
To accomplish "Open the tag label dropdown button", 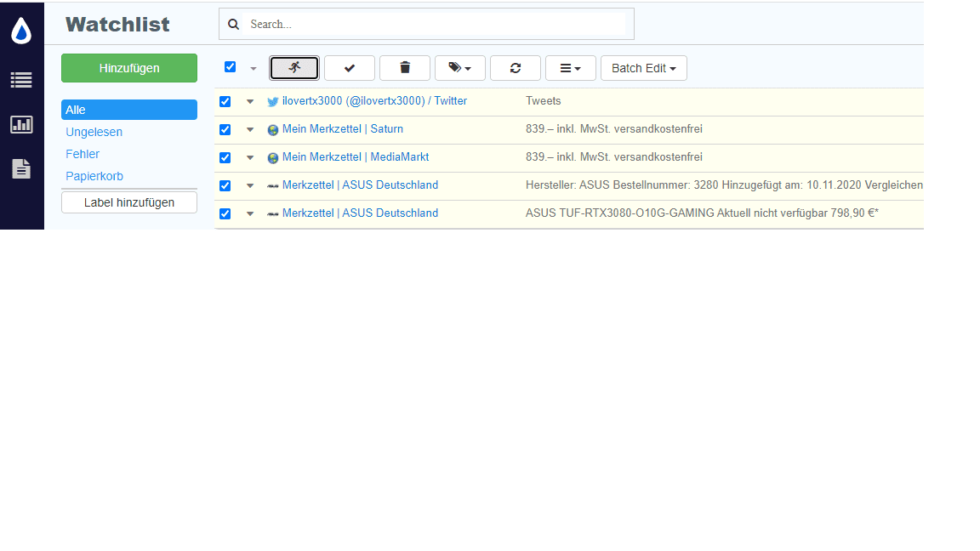I will click(460, 68).
